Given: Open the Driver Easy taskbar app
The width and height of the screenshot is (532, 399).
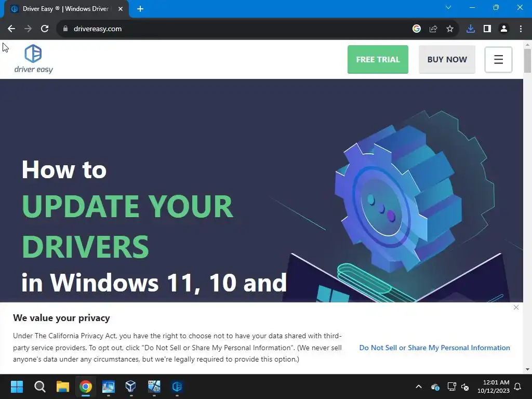Looking at the screenshot, I should coord(177,387).
